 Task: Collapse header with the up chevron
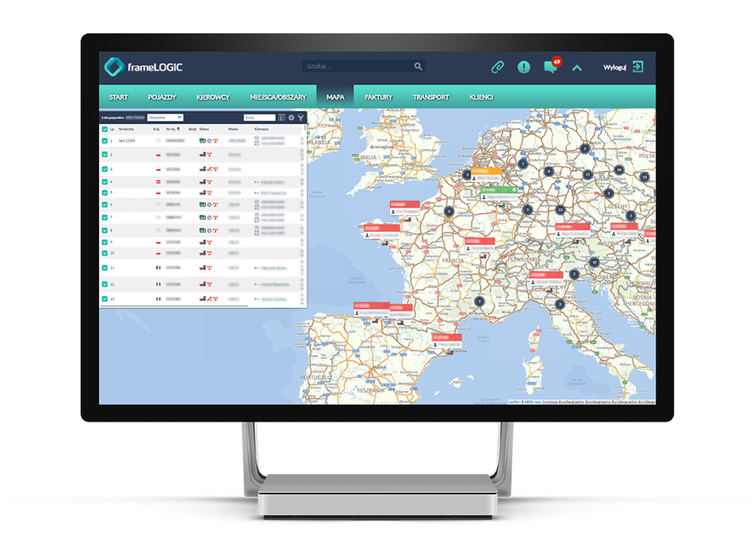pyautogui.click(x=577, y=68)
